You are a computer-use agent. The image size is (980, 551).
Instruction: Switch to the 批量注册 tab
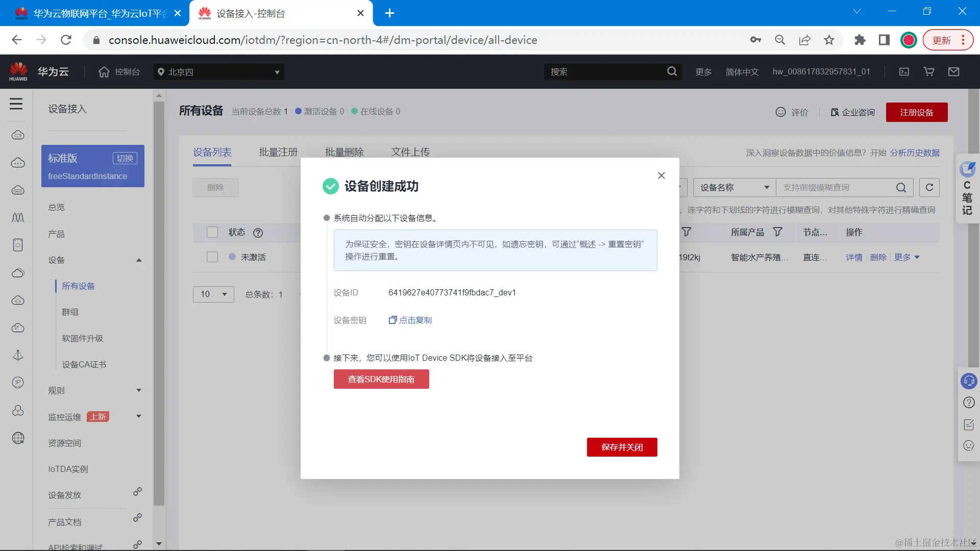click(278, 152)
